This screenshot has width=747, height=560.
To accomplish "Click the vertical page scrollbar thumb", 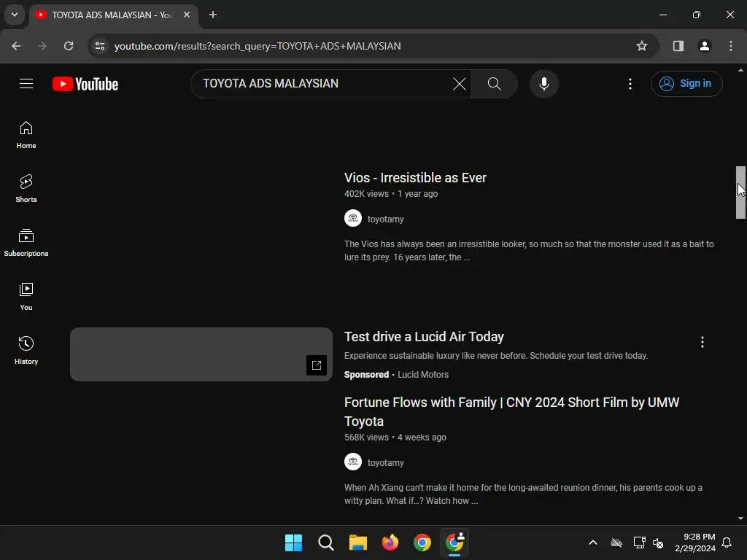I will 740,192.
